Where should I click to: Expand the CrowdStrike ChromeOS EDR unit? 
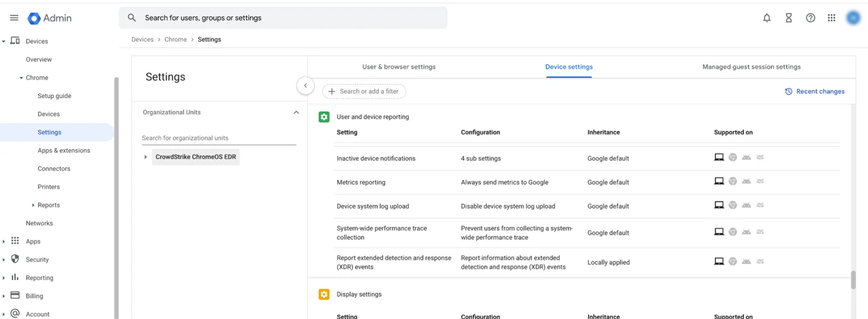(146, 157)
